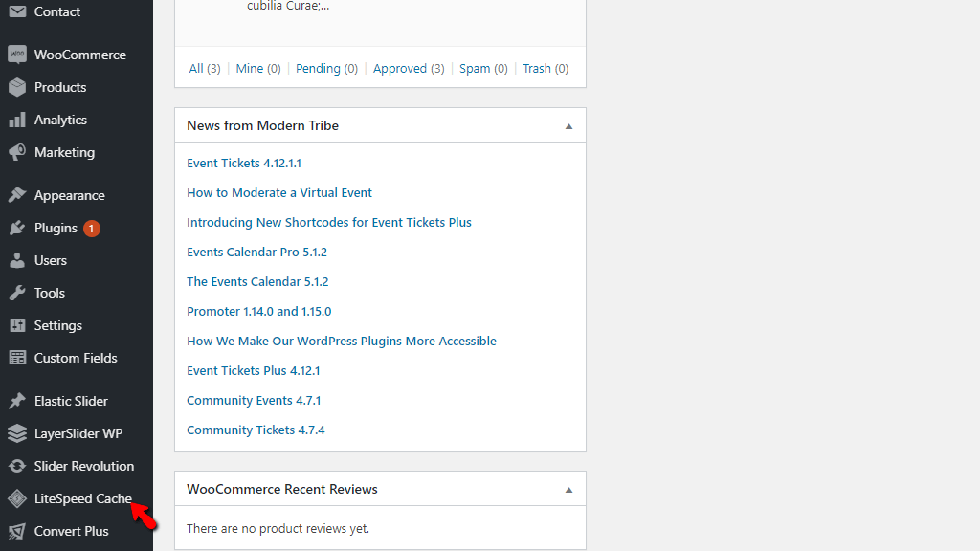Image resolution: width=980 pixels, height=551 pixels.
Task: Filter comments by Approved (3)
Action: tap(409, 68)
